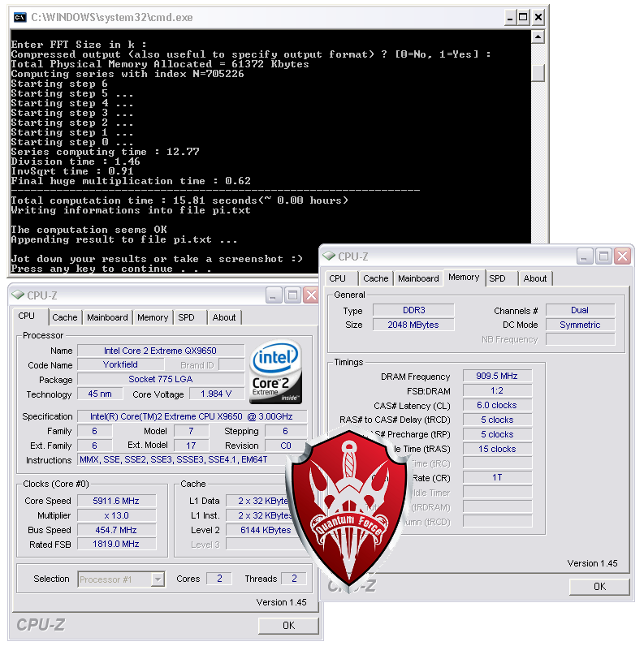
Task: Click the Bus Speed value 454.7 MHz
Action: pos(116,530)
